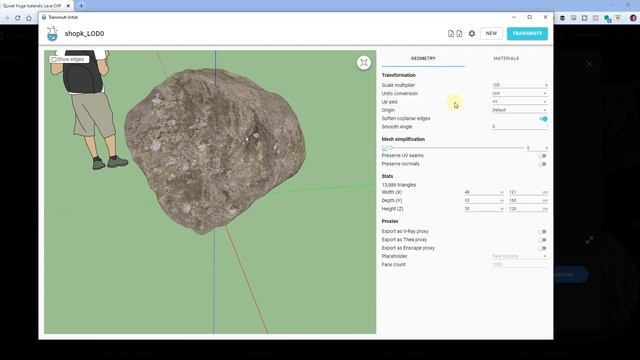
Task: Click the expand arrow icon on the Quixel page
Action: (x=589, y=240)
